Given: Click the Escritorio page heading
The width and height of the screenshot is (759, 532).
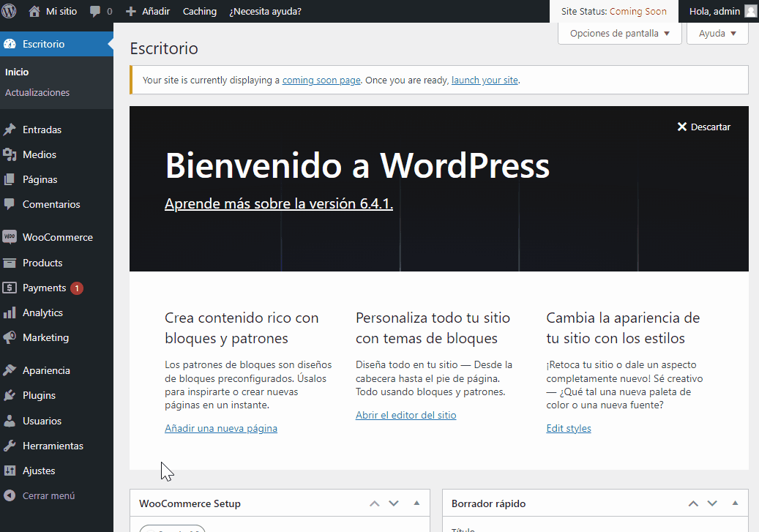Looking at the screenshot, I should (x=164, y=48).
